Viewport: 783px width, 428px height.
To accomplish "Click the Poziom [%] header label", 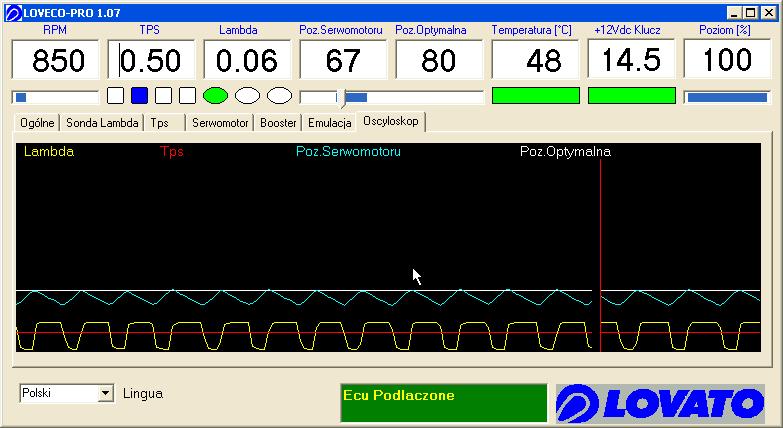I will [725, 30].
